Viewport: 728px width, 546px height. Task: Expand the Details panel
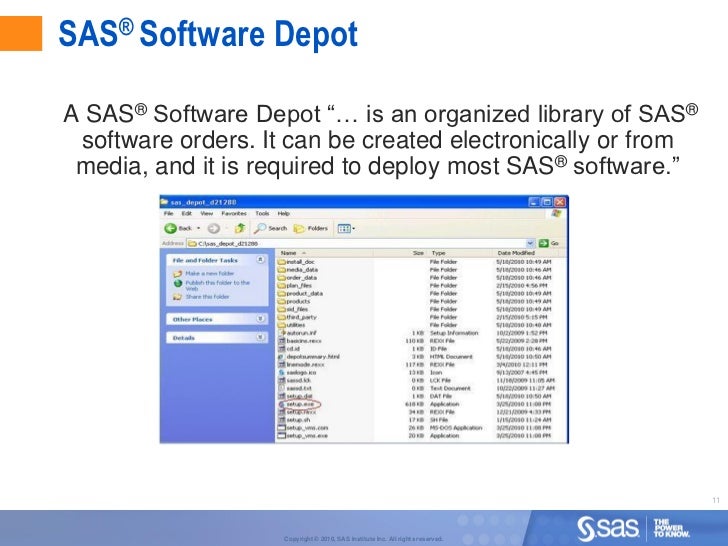click(x=260, y=338)
